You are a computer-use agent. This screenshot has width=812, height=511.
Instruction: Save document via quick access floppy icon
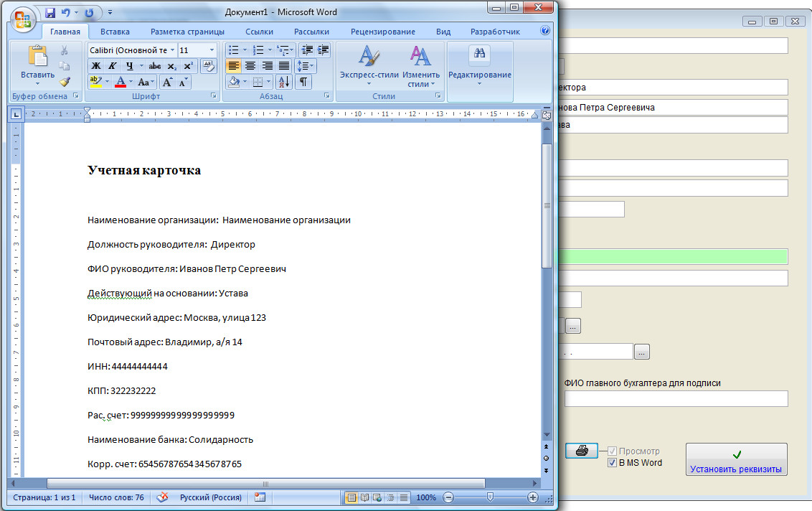click(x=49, y=13)
